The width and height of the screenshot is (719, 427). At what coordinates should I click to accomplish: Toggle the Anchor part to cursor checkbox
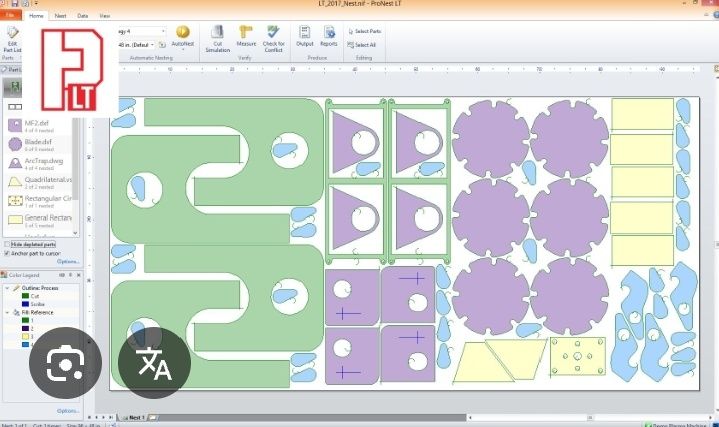tap(7, 253)
